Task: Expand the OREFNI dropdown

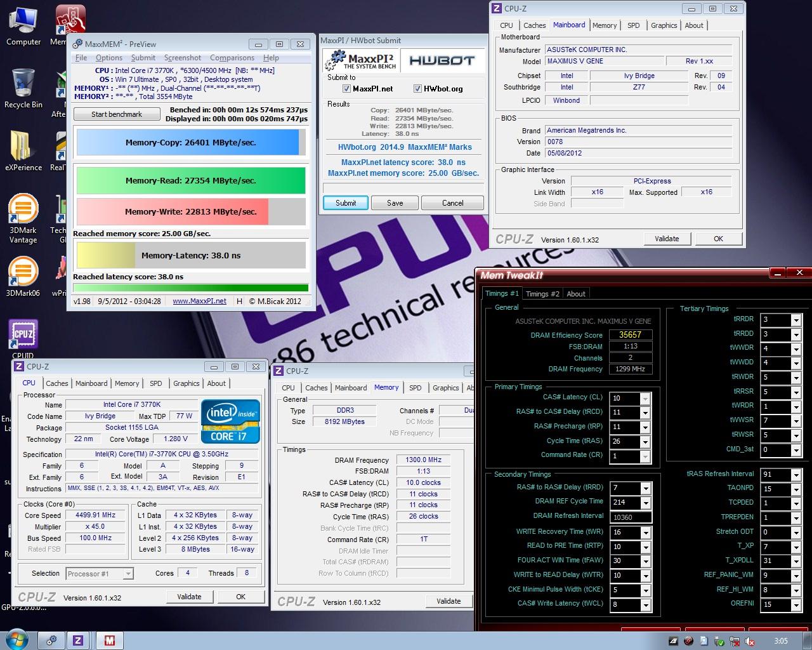Action: tap(796, 604)
